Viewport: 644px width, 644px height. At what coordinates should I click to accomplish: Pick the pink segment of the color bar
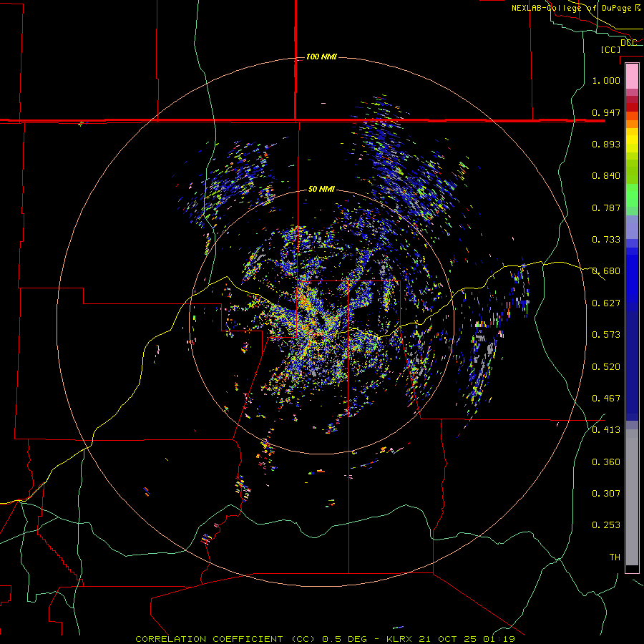click(632, 76)
